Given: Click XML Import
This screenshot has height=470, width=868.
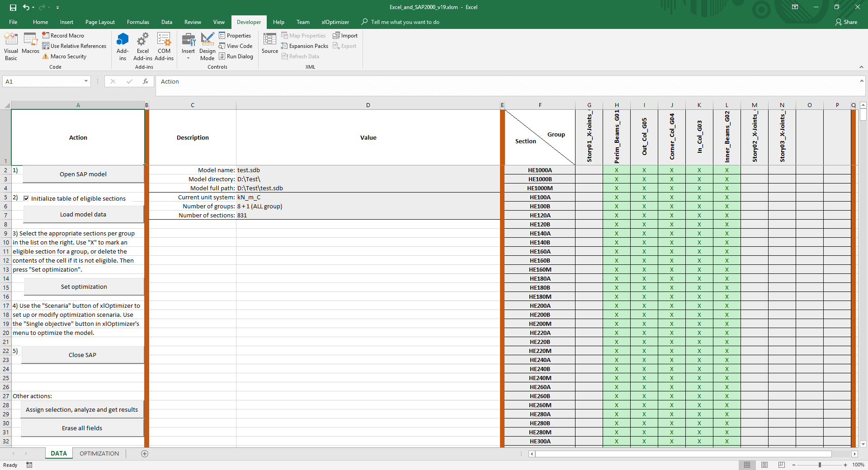Looking at the screenshot, I should point(345,36).
